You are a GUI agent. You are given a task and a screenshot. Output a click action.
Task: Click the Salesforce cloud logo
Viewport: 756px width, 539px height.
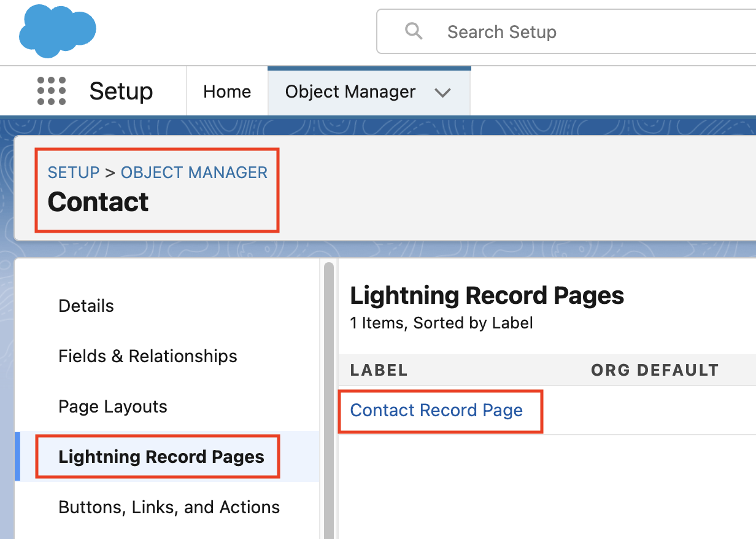click(x=58, y=31)
